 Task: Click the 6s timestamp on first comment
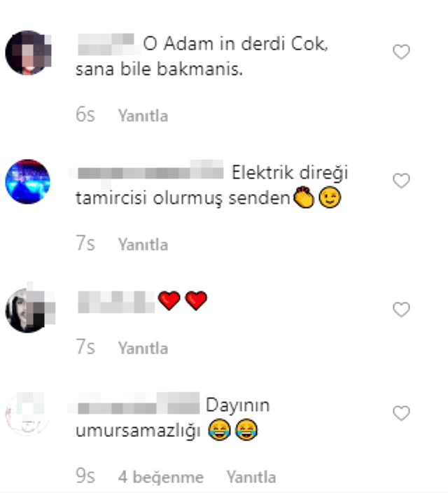point(85,114)
